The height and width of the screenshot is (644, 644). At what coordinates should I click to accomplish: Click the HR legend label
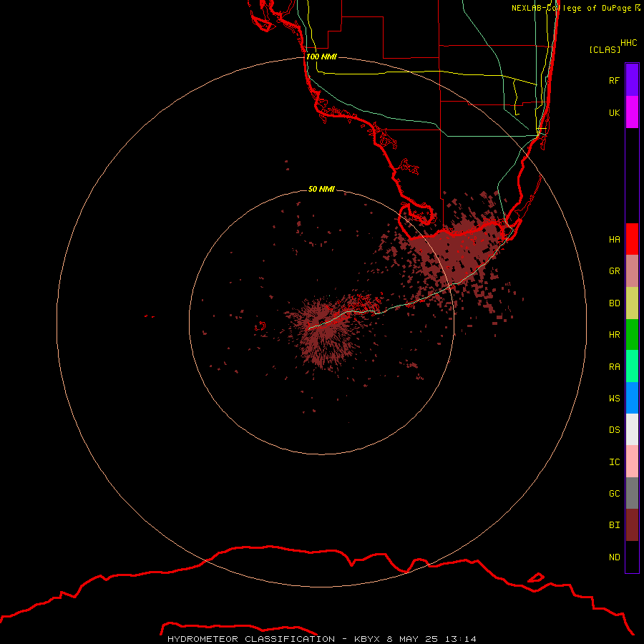[614, 335]
